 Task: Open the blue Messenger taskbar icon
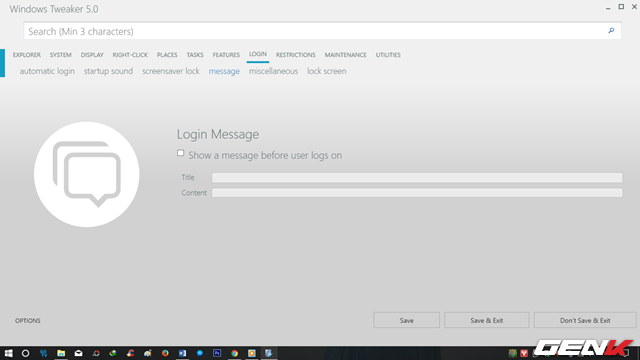click(200, 353)
